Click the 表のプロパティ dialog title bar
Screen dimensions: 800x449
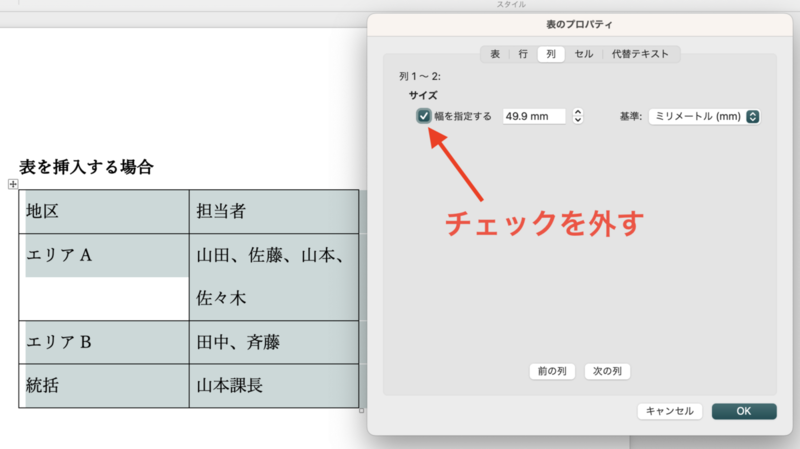click(x=580, y=24)
